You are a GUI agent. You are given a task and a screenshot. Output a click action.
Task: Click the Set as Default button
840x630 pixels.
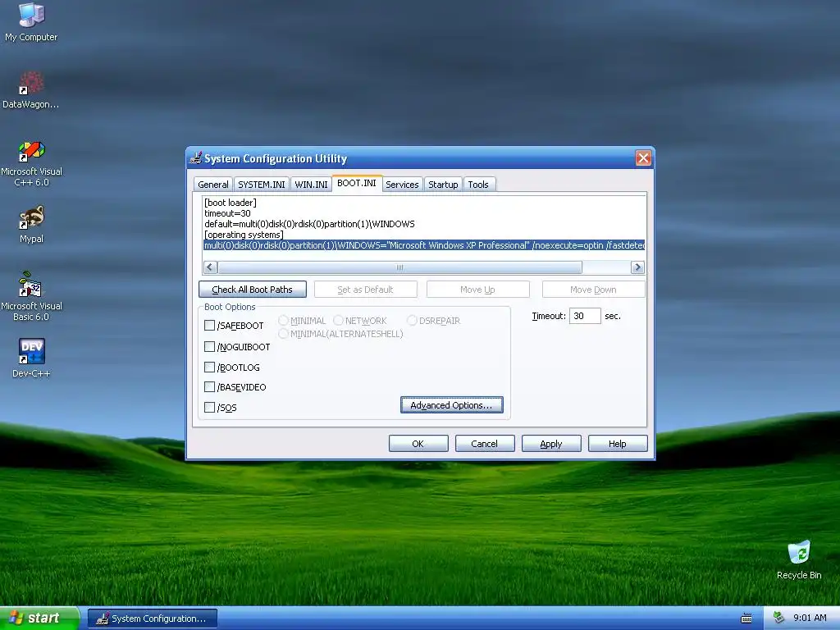pos(365,290)
